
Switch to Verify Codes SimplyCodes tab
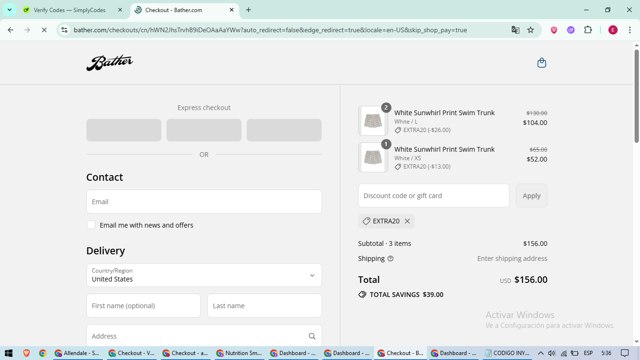coord(69,10)
